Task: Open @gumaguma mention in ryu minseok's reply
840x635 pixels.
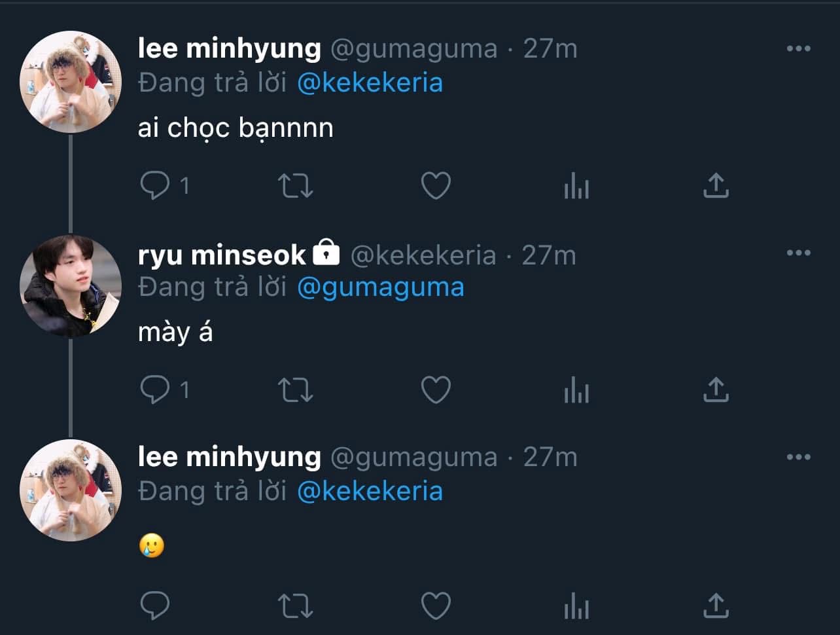Action: (x=380, y=287)
